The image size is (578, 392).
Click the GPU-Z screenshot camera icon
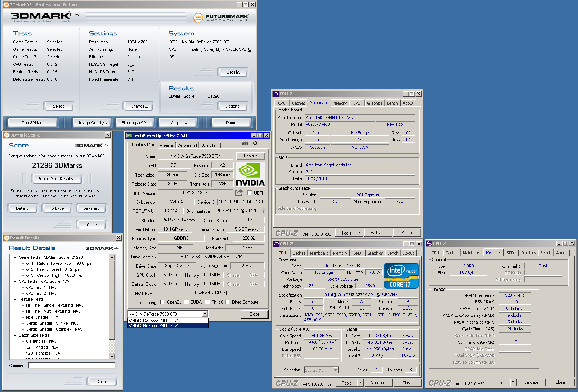(245, 143)
